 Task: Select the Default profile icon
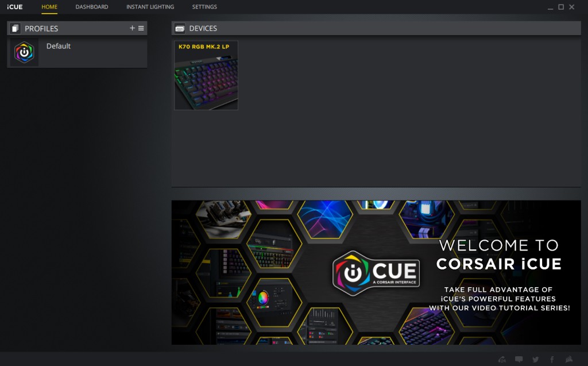[x=24, y=52]
